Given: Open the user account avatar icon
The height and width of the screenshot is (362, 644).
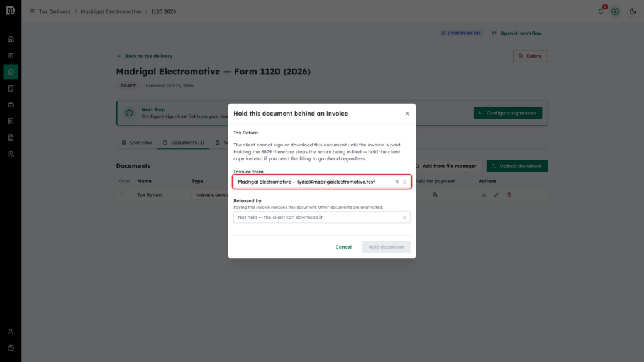Looking at the screenshot, I should (615, 11).
